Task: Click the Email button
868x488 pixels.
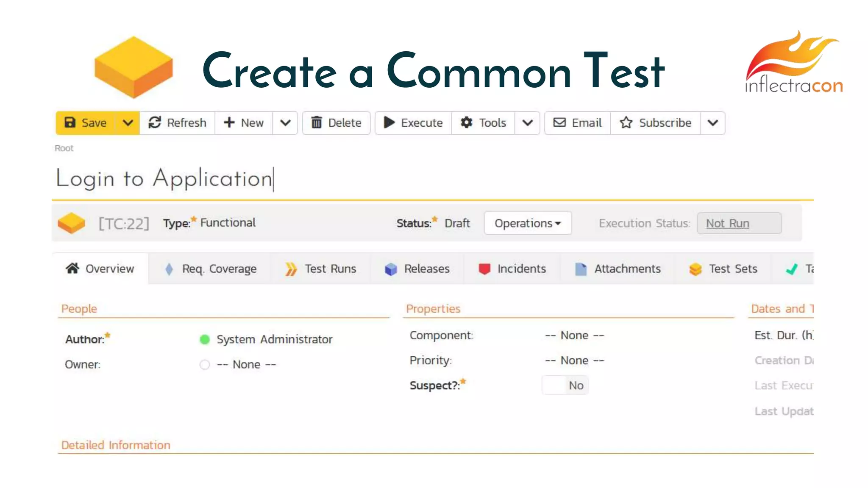Action: (578, 123)
